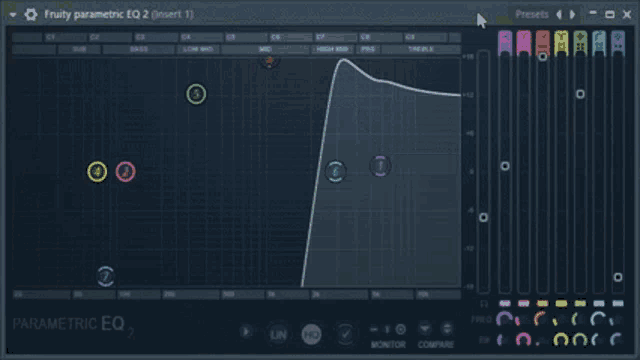Select the purple band 1 node on graph
This screenshot has width=640, height=360.
380,166
